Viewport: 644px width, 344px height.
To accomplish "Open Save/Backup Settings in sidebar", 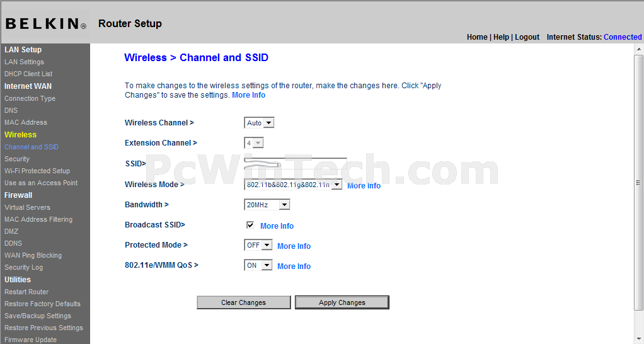I will pos(38,315).
